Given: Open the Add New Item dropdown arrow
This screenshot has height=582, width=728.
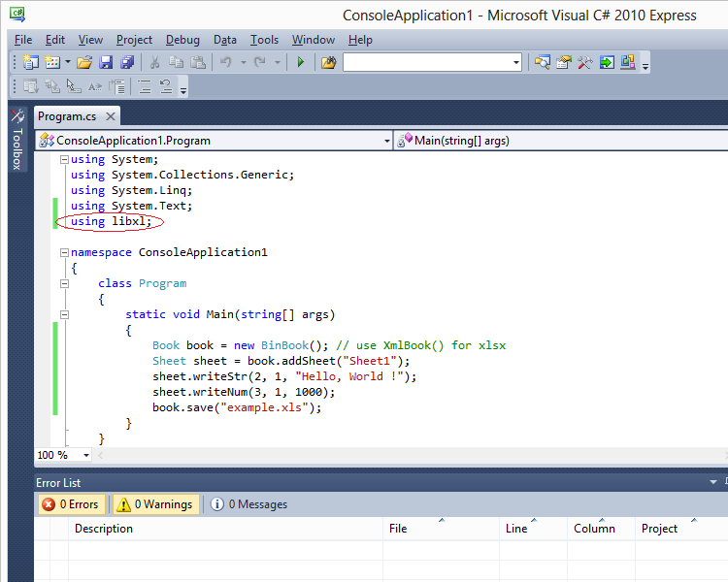Looking at the screenshot, I should [68, 62].
